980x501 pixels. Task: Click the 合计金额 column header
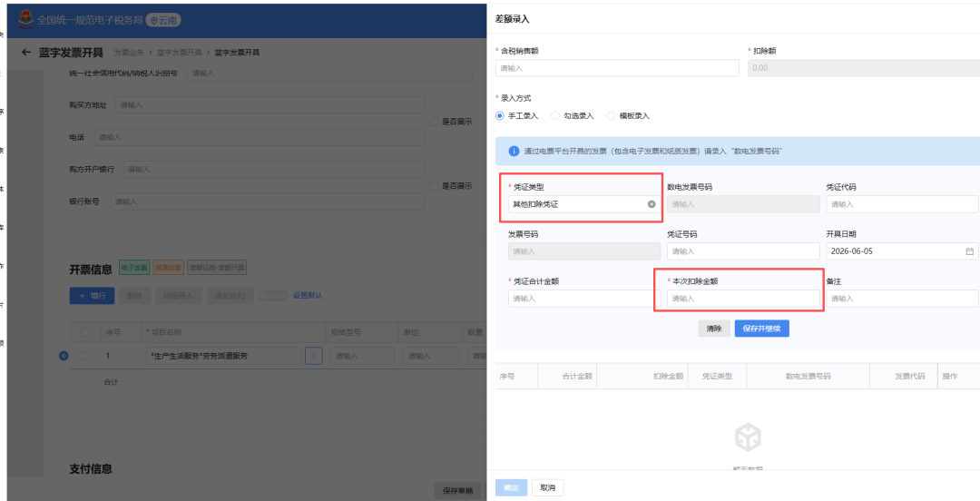pyautogui.click(x=577, y=377)
